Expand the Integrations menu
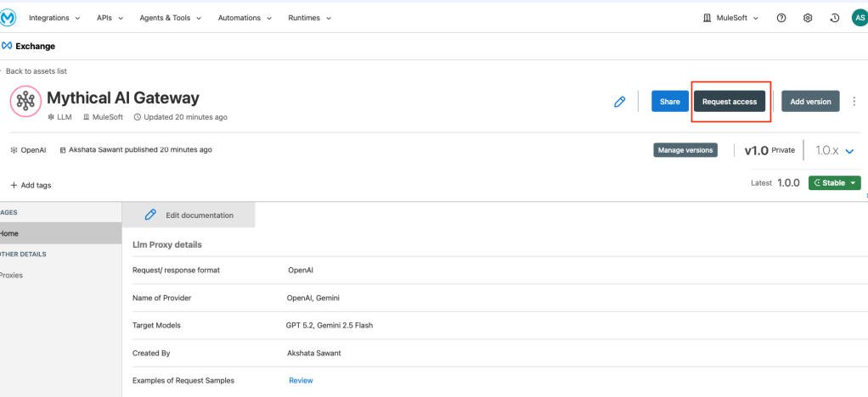This screenshot has height=397, width=868. (54, 18)
